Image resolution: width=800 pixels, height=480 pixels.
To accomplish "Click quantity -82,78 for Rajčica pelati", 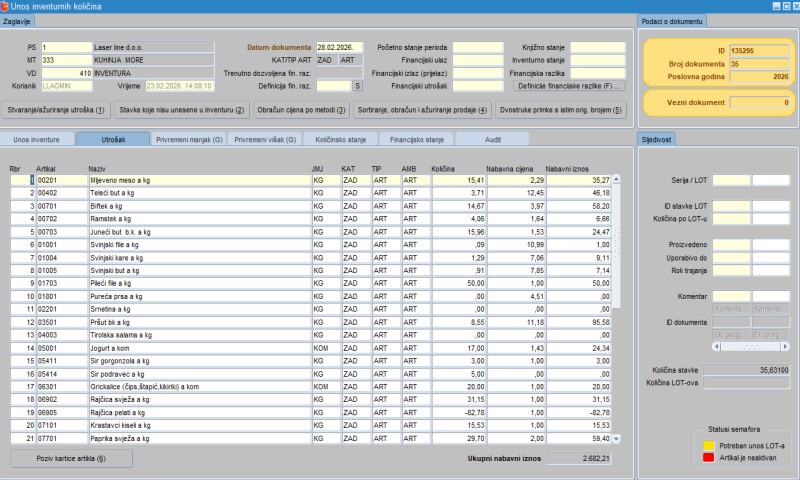I will click(x=459, y=412).
